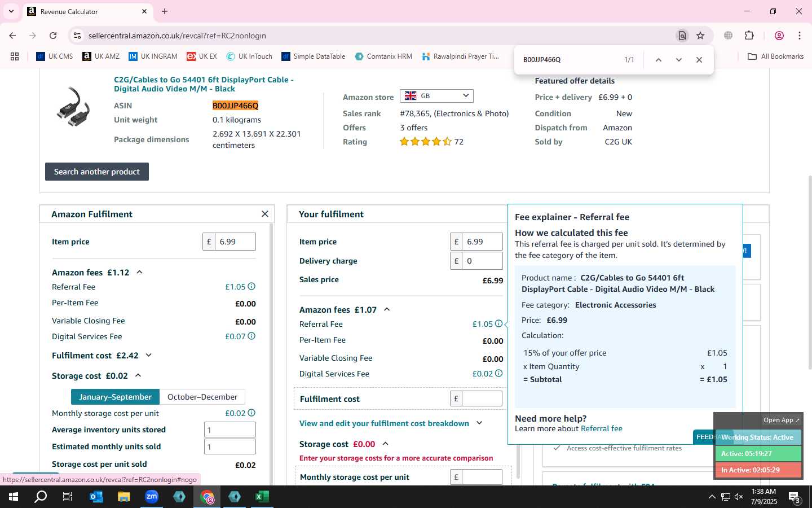
Task: Collapse Storage cost £0.00 section
Action: [x=386, y=444]
